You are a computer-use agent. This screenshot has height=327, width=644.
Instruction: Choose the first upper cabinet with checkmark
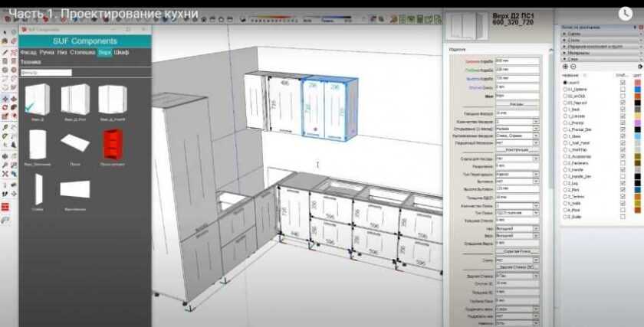tap(37, 99)
